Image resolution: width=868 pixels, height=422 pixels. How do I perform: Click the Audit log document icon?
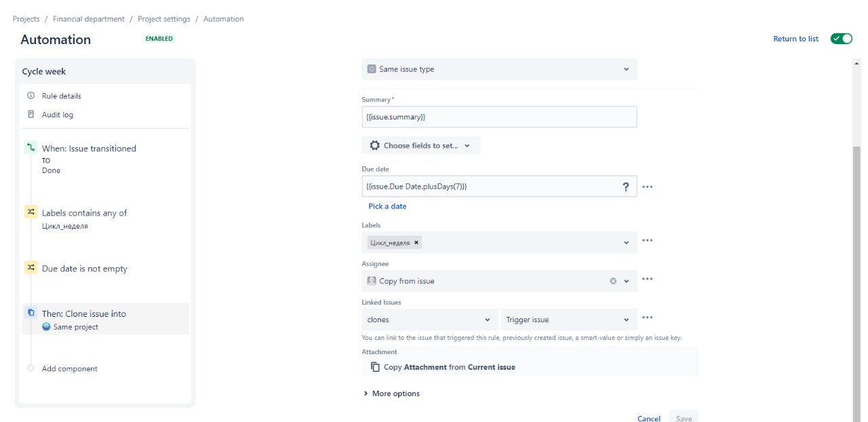click(x=31, y=115)
